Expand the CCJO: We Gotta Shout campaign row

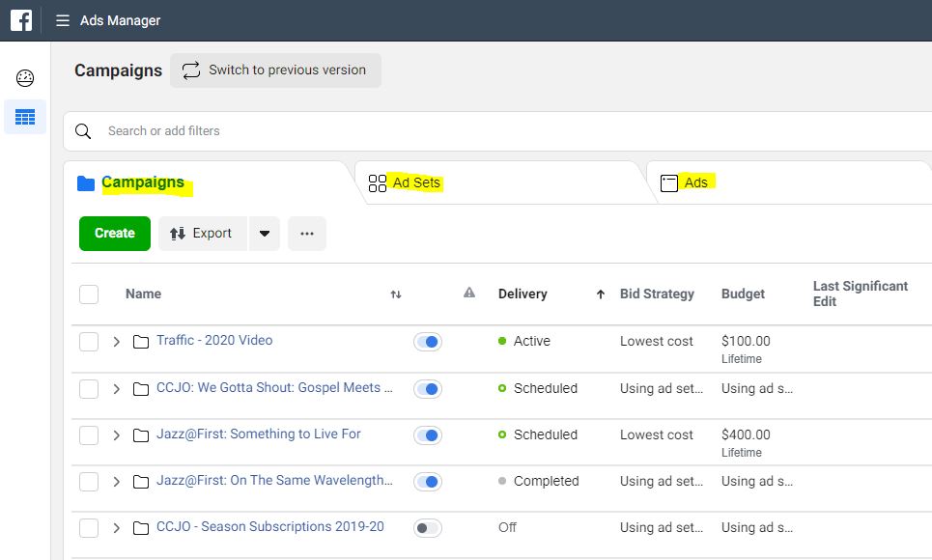pyautogui.click(x=117, y=389)
